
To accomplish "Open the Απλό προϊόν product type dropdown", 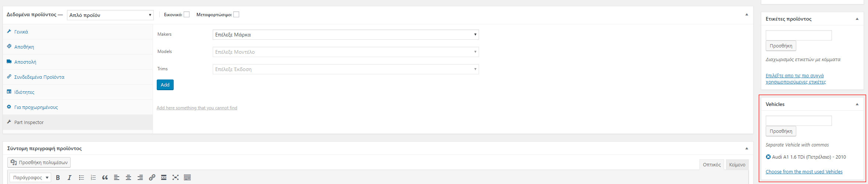I will pyautogui.click(x=110, y=15).
